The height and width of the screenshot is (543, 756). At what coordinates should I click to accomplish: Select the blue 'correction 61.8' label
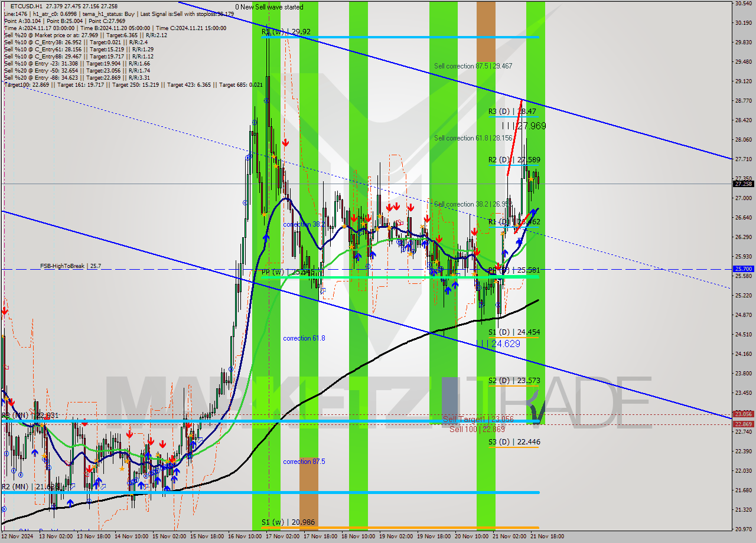click(304, 338)
